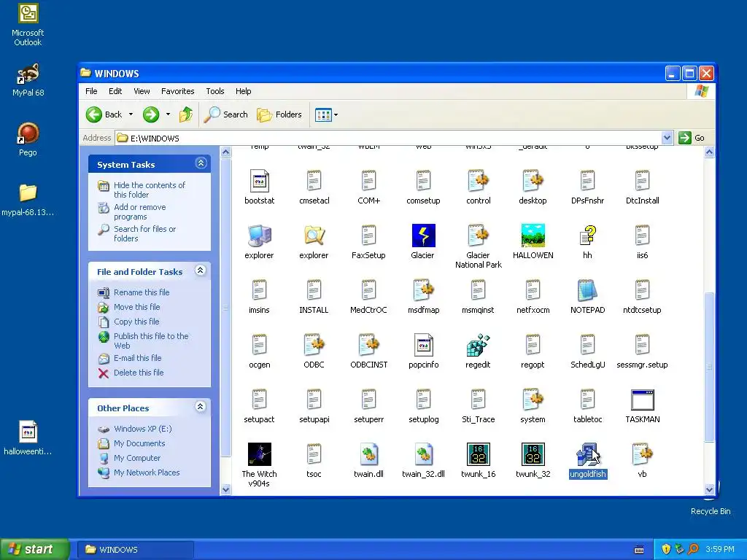
Task: Open the Help menu
Action: (x=243, y=91)
